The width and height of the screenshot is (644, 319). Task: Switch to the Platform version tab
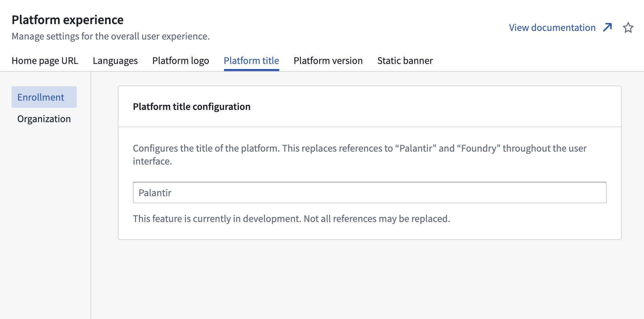[328, 61]
